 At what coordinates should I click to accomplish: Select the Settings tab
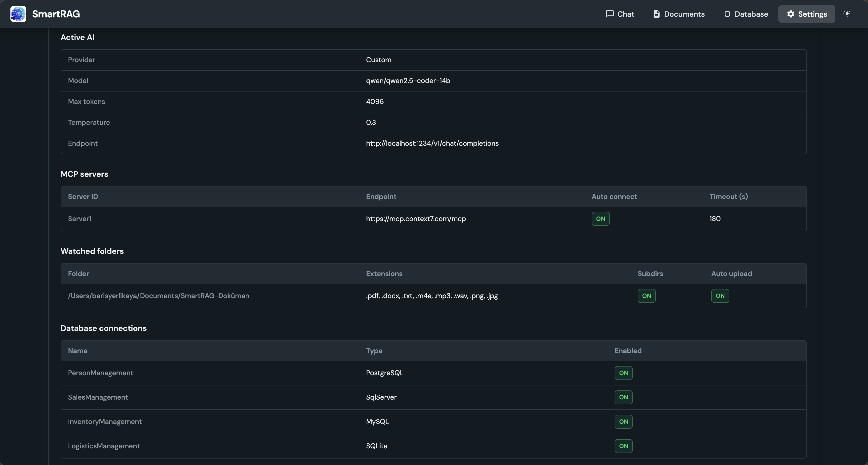(x=806, y=14)
